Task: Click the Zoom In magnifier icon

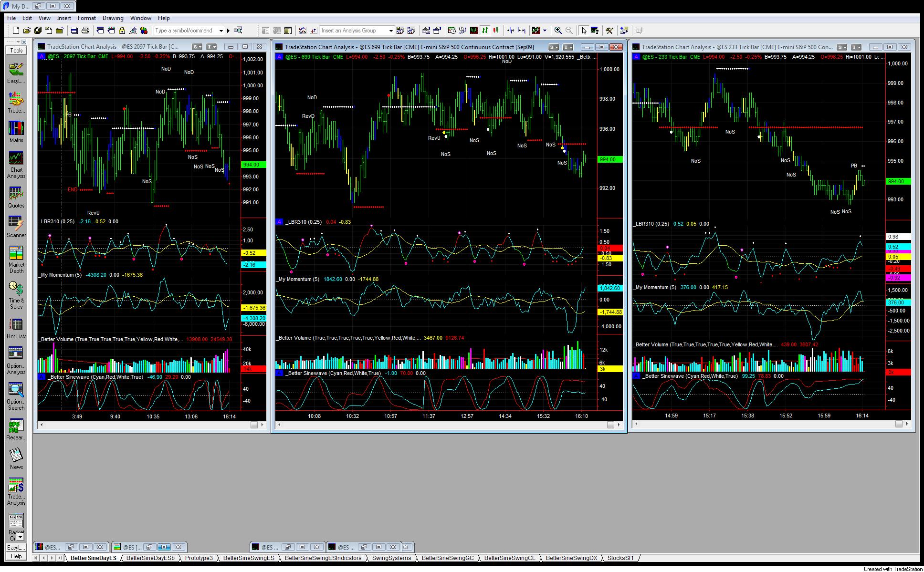Action: [x=558, y=31]
